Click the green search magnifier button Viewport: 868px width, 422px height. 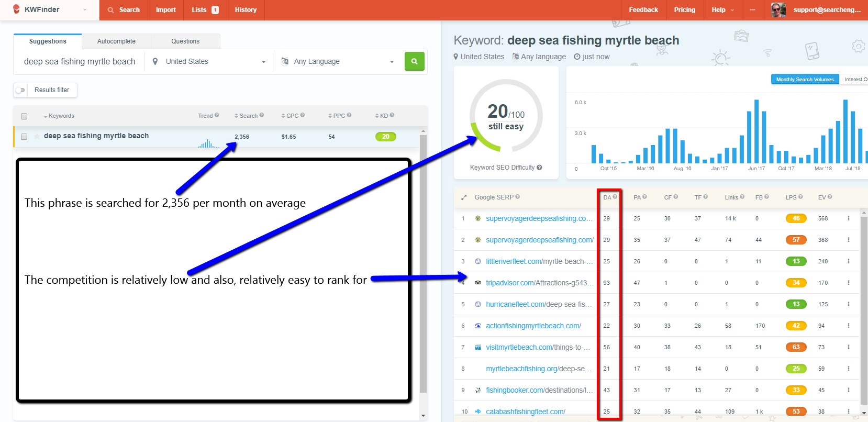pyautogui.click(x=414, y=61)
